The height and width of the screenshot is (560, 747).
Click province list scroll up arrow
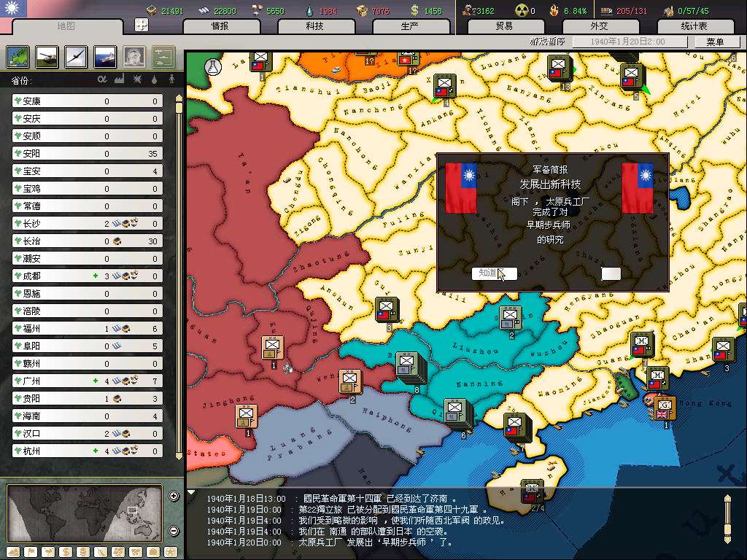179,98
